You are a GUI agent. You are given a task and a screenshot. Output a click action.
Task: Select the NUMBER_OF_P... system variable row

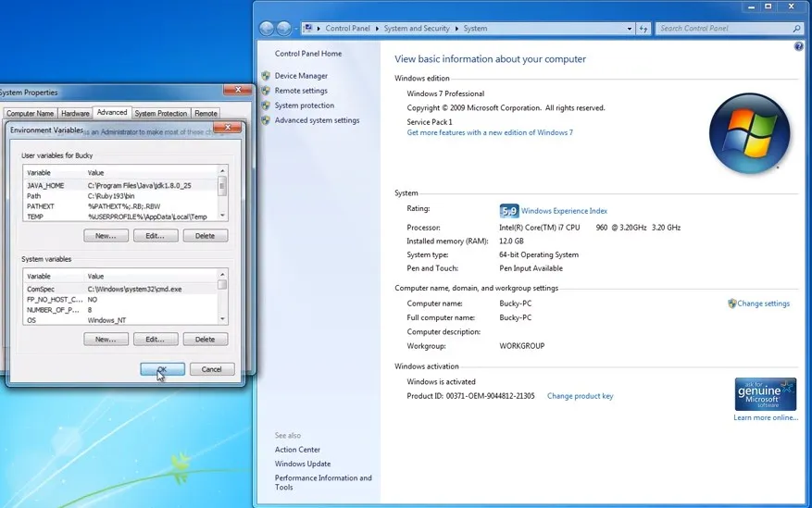tap(120, 310)
